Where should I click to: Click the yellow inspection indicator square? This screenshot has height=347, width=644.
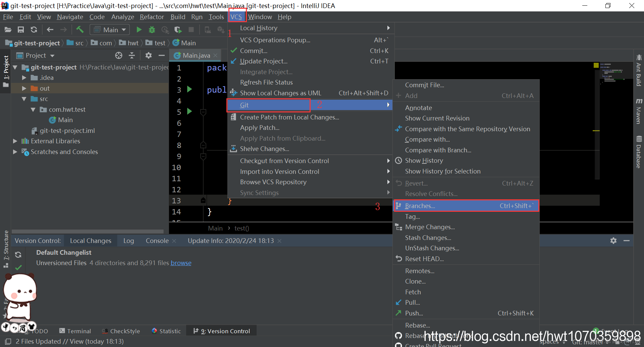[x=596, y=65]
